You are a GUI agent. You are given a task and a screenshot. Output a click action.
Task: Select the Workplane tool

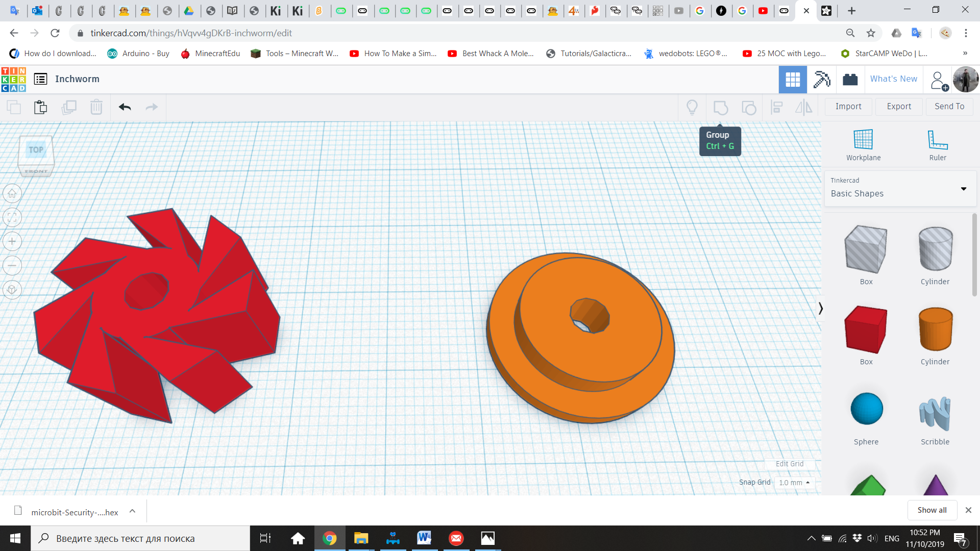pyautogui.click(x=863, y=145)
